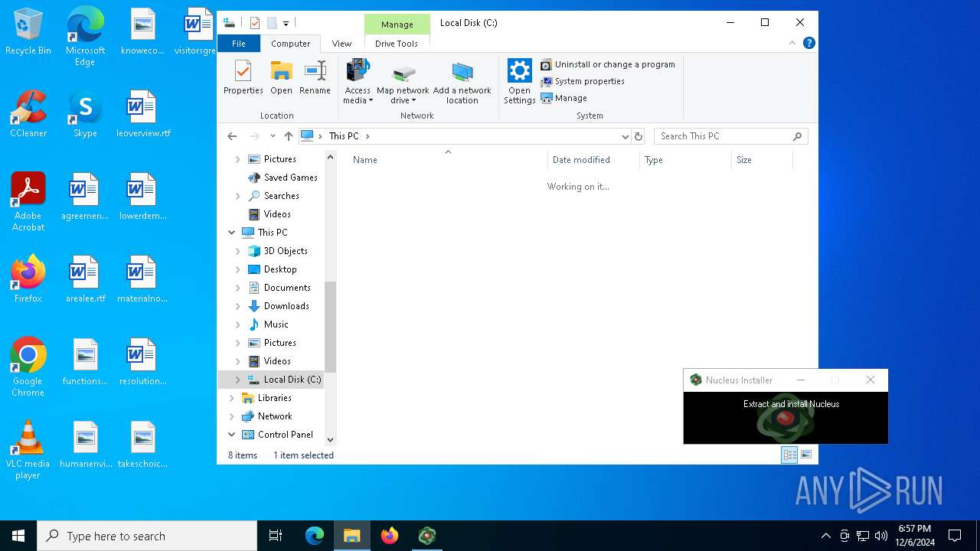Screen dimensions: 980x551
Task: Select the Adobe Acrobat desktop icon
Action: [x=28, y=201]
